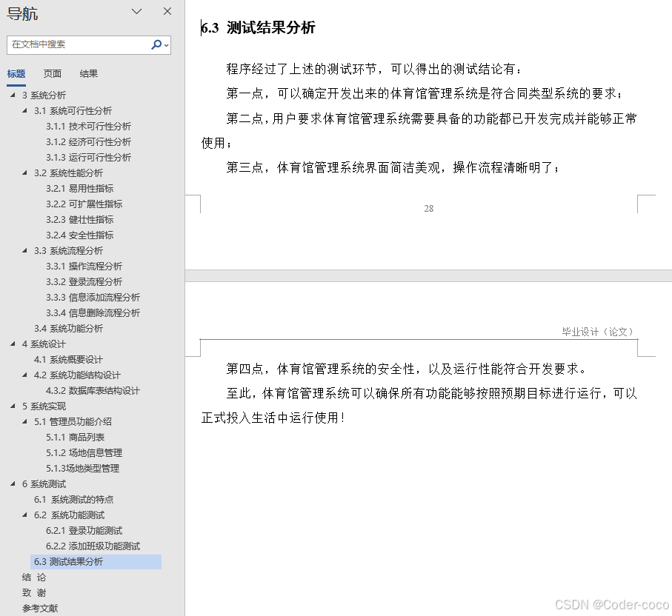Image resolution: width=672 pixels, height=616 pixels.
Task: Go to heading 5.1.3场地类型管理
Action: [83, 468]
